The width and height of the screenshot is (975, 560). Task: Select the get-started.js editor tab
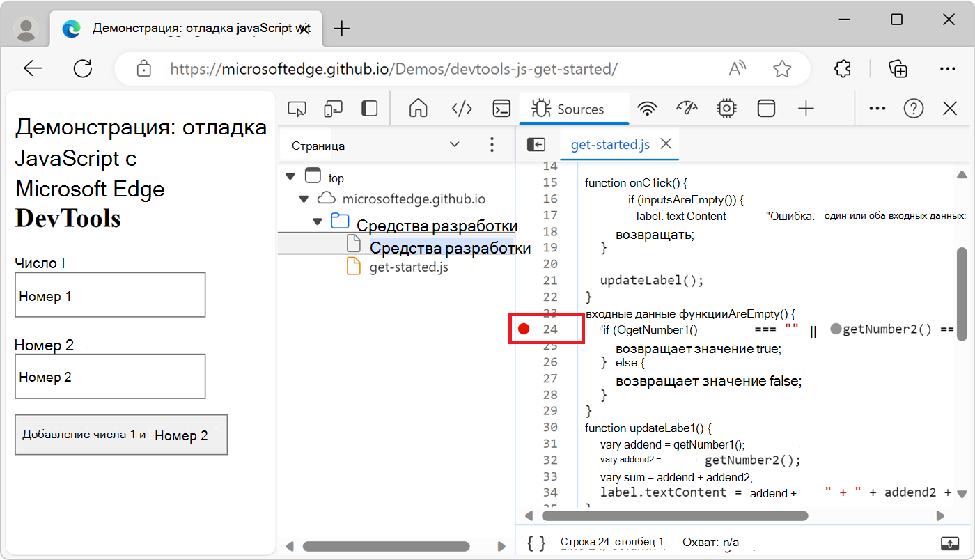610,145
